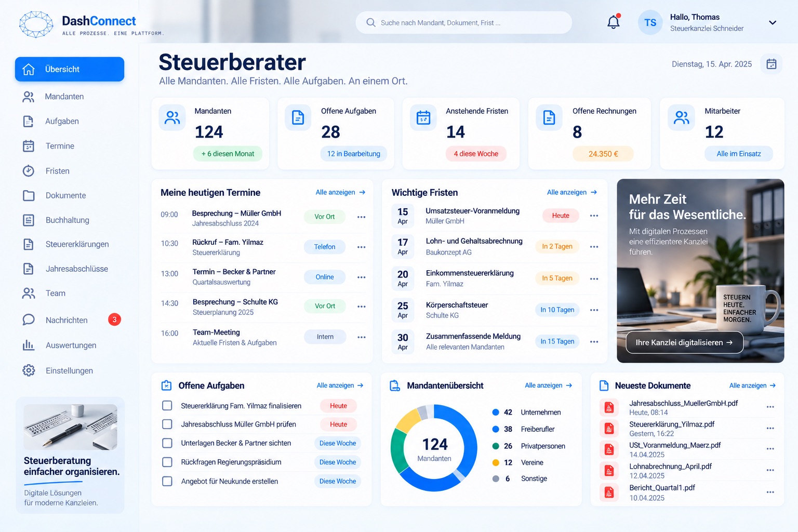Show all Wichtige Fristen
The width and height of the screenshot is (798, 532).
572,192
